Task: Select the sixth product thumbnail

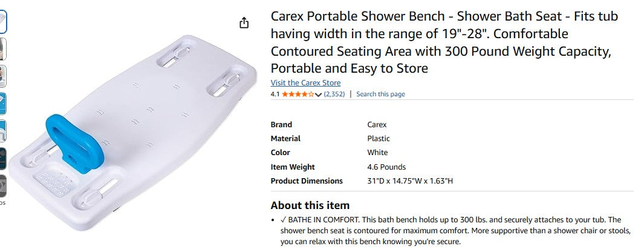Action: point(3,158)
